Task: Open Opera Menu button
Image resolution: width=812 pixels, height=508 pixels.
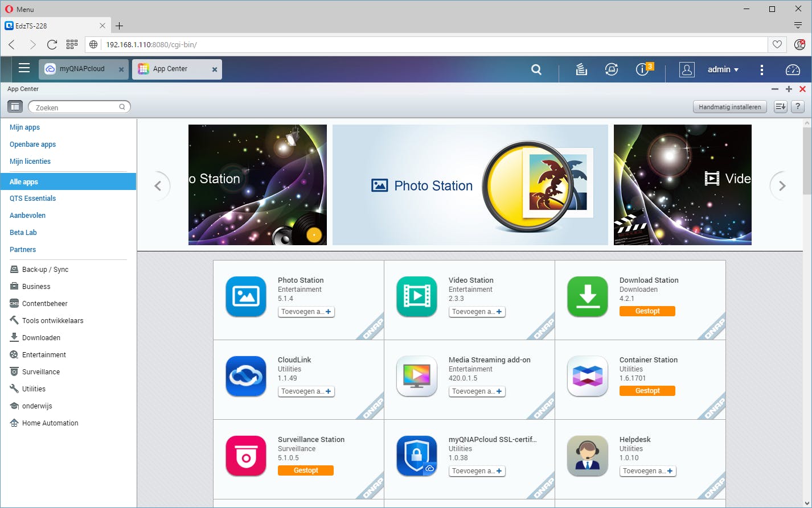Action: (x=19, y=9)
